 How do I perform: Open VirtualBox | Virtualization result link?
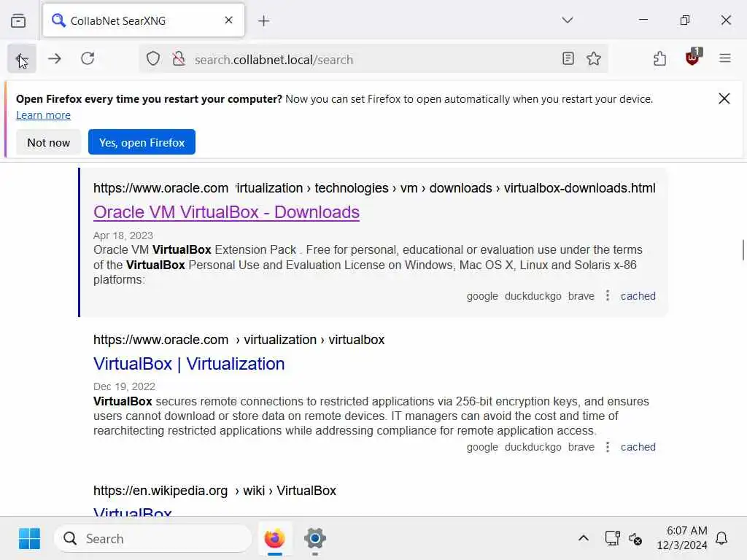(189, 364)
